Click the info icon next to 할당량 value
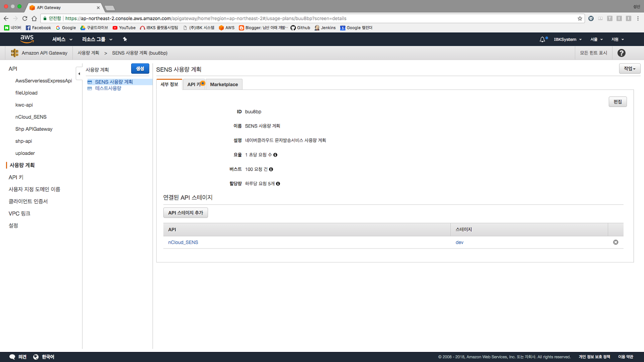The width and height of the screenshot is (644, 362). (278, 184)
